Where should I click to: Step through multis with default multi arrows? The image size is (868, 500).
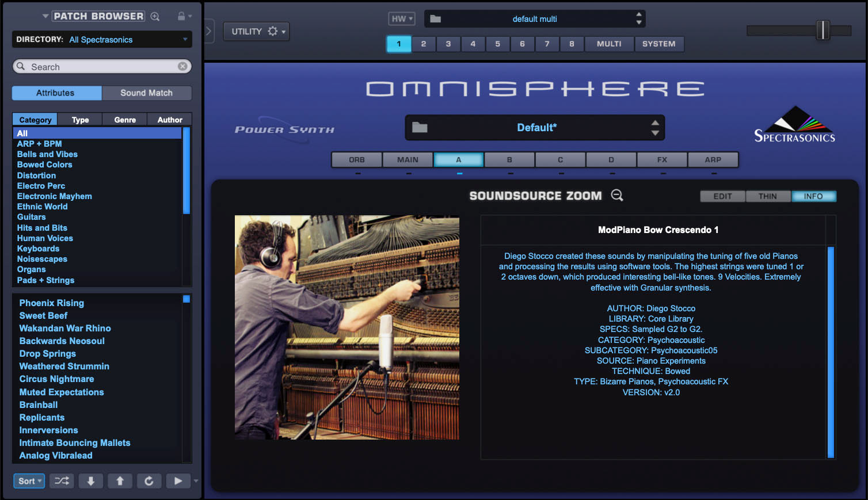click(x=639, y=18)
